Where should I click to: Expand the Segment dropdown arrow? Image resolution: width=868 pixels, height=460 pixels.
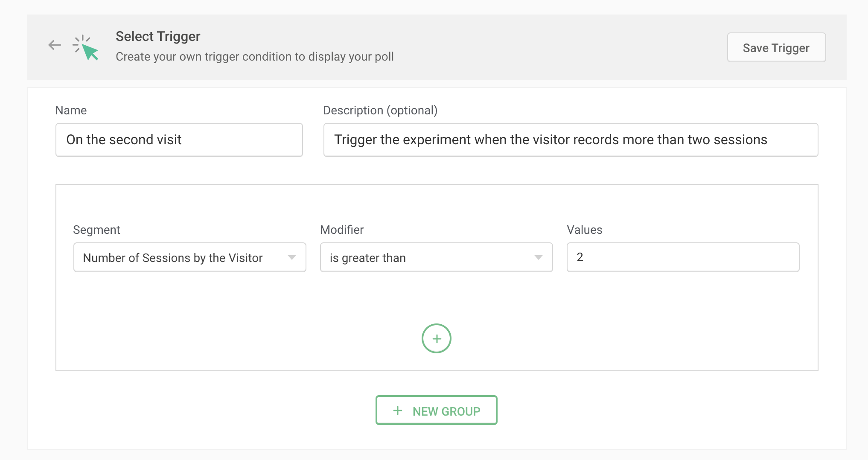[x=292, y=257]
